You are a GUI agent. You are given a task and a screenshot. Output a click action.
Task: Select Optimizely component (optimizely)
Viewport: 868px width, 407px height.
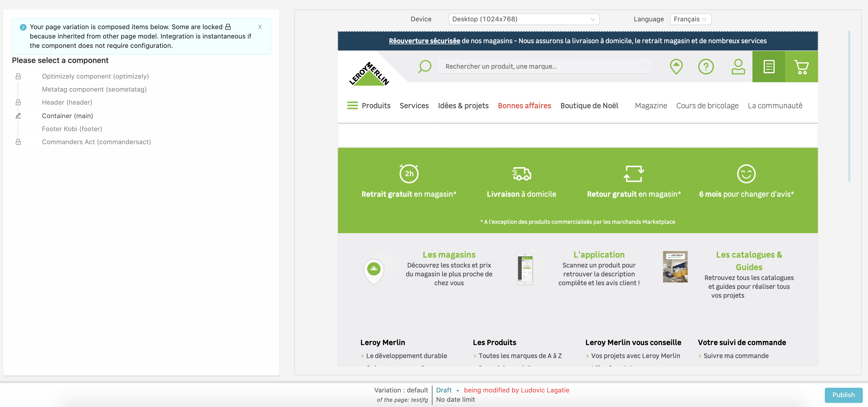coord(95,77)
